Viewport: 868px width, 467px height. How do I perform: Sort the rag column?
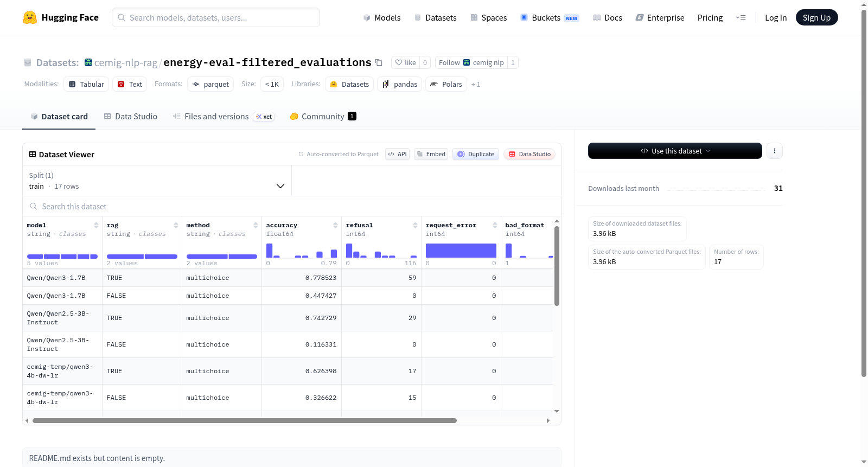[x=176, y=225]
